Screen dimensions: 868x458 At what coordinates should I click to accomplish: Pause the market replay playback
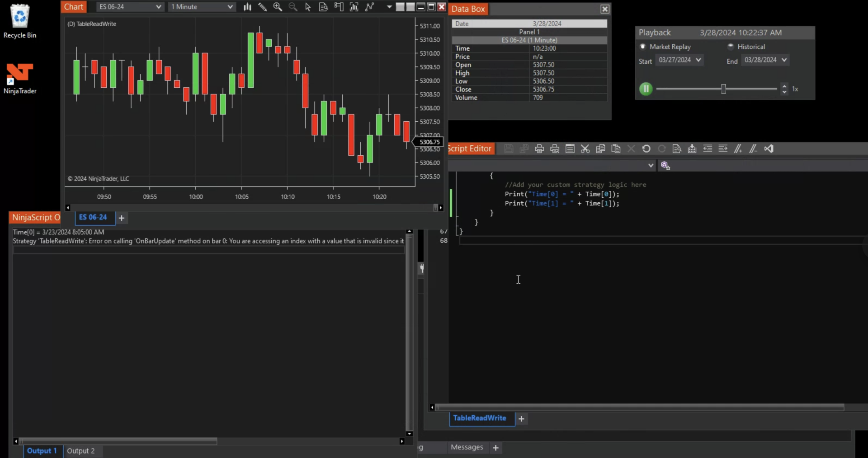tap(646, 89)
